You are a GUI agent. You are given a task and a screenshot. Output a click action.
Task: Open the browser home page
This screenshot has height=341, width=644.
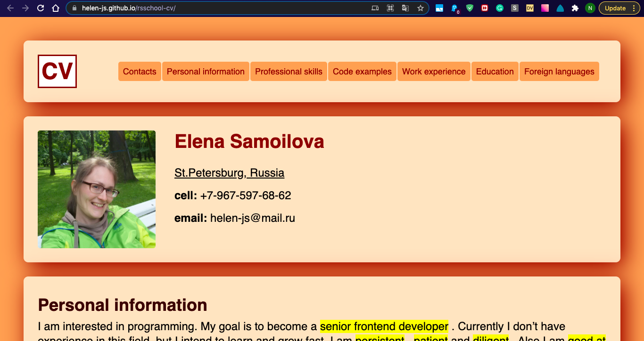(x=56, y=8)
